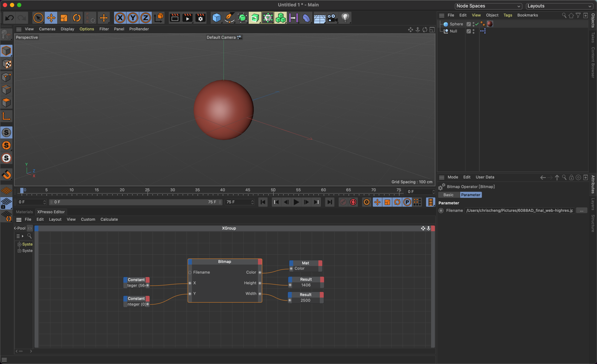This screenshot has width=597, height=364.
Task: Select the Parameter tab in Attributes
Action: pos(471,195)
